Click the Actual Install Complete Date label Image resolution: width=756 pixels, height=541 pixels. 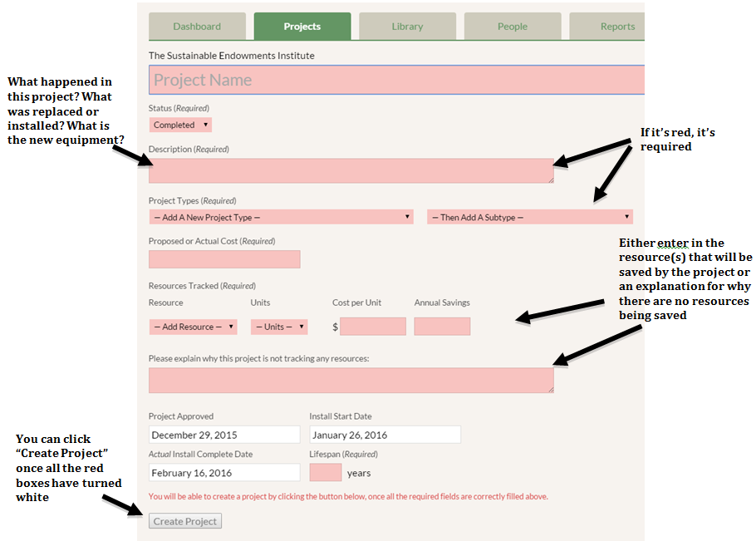pos(200,455)
